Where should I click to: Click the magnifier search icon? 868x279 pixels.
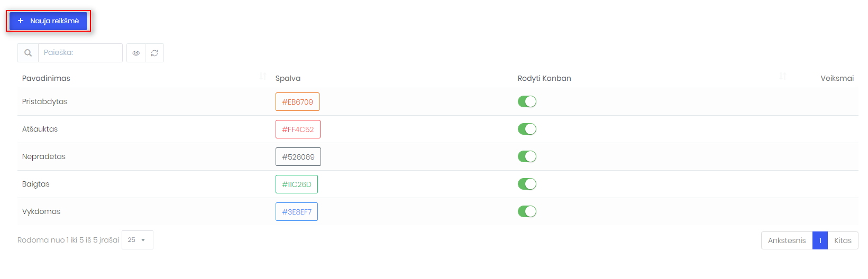pyautogui.click(x=28, y=53)
